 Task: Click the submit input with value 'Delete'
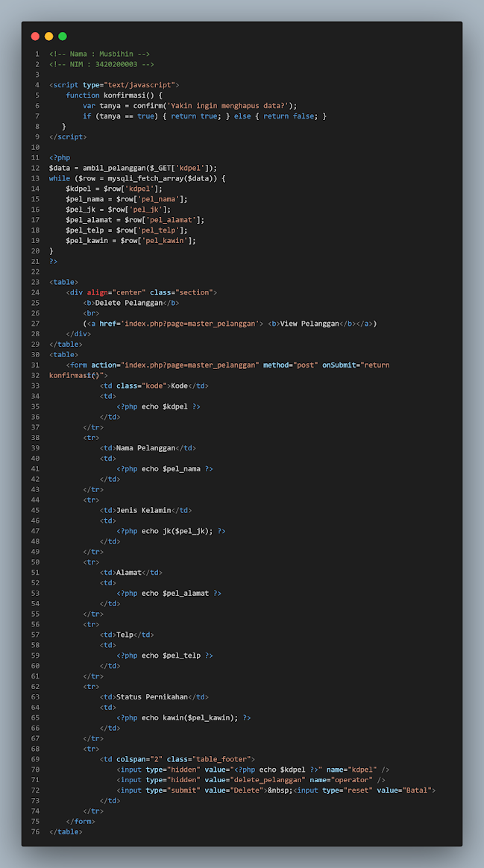coord(192,790)
